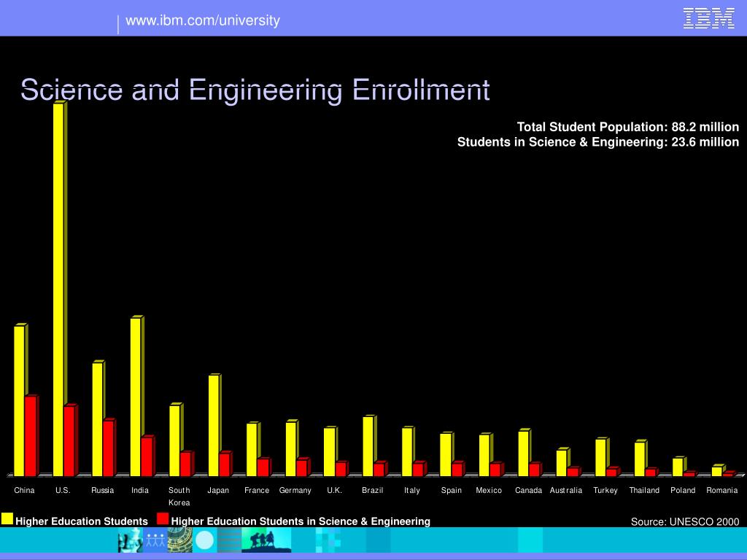The height and width of the screenshot is (560, 747).
Task: Click the yellow India higher education bar
Action: point(136,397)
